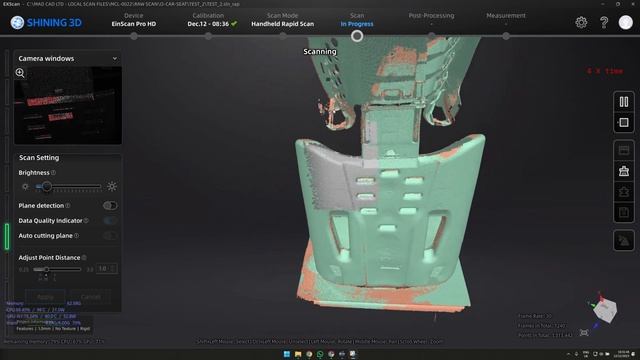Stop the scan with the square icon

pos(624,122)
